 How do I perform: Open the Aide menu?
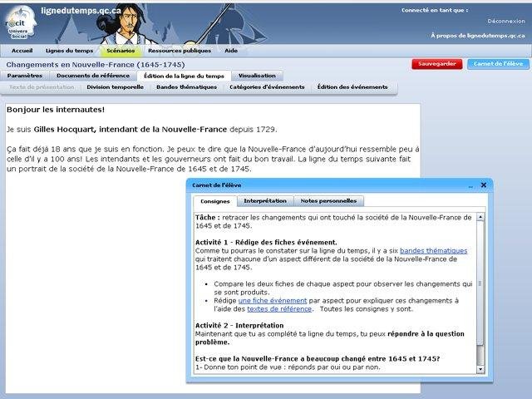(231, 51)
